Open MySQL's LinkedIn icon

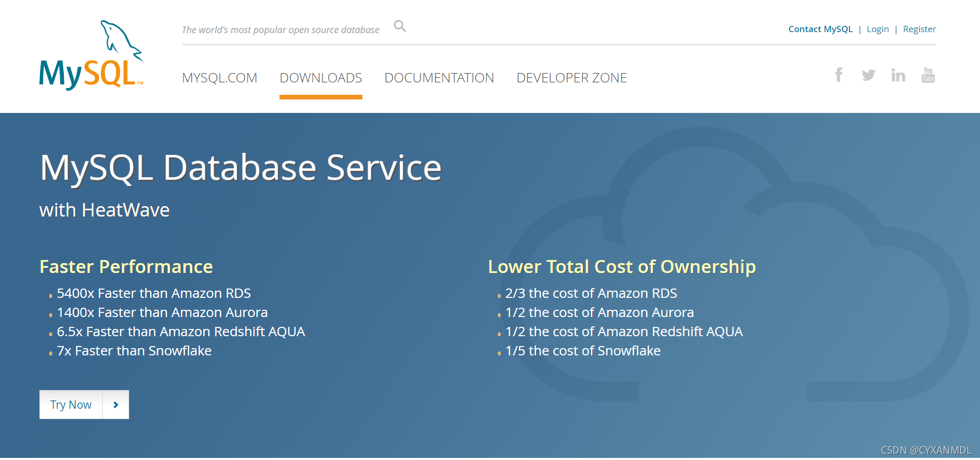[898, 75]
